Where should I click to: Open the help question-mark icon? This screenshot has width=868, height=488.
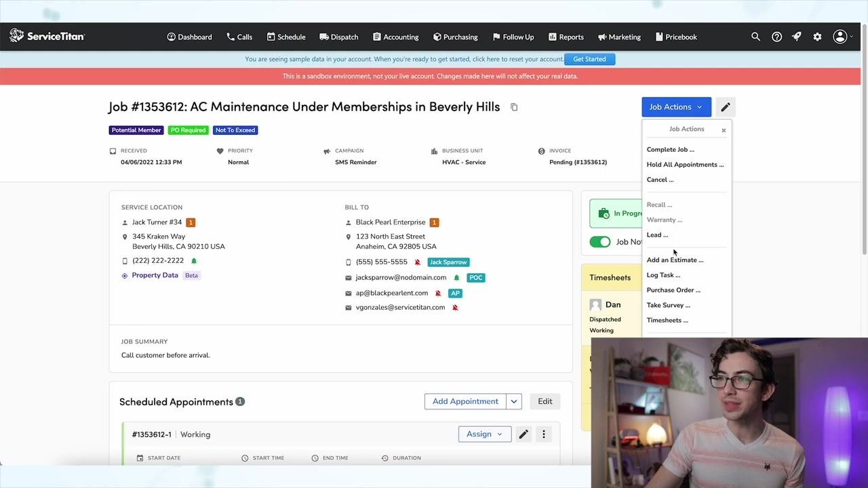(x=776, y=37)
